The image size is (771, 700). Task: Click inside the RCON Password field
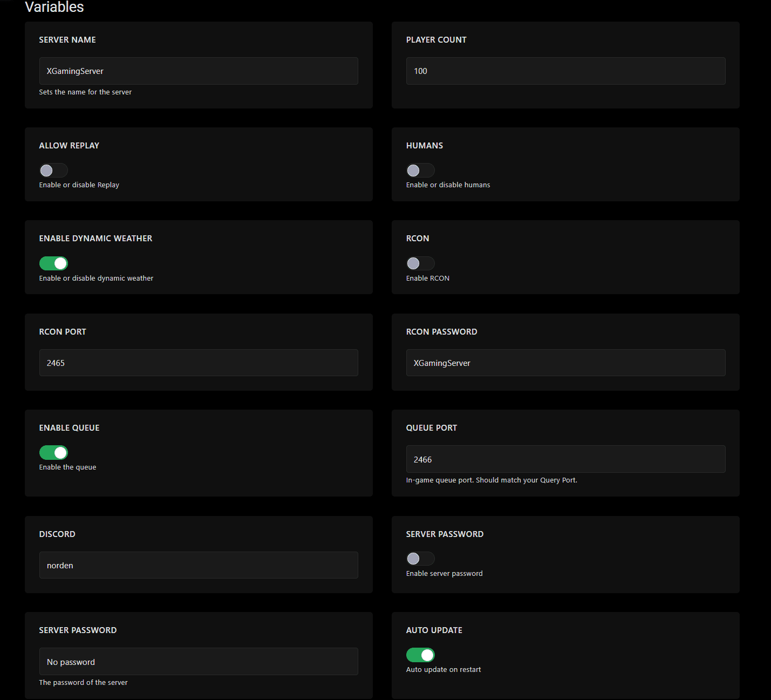pyautogui.click(x=565, y=362)
